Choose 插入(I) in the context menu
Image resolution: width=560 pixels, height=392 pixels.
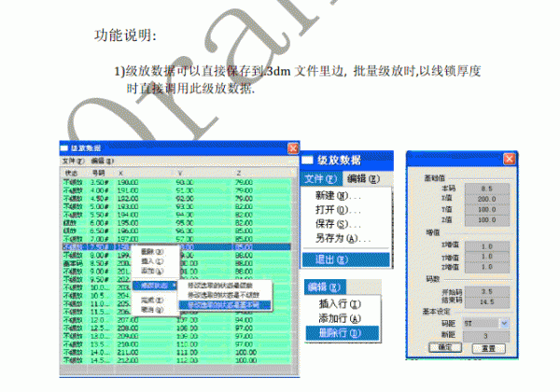[152, 261]
